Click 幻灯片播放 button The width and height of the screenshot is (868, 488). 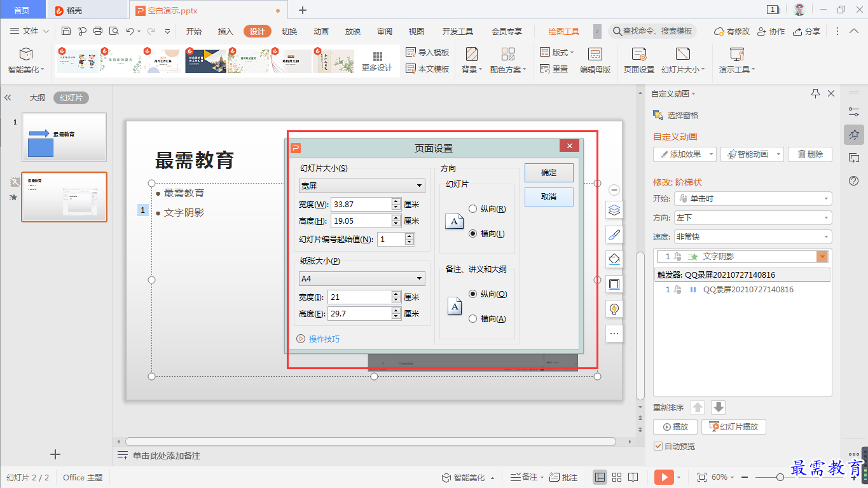coord(734,426)
